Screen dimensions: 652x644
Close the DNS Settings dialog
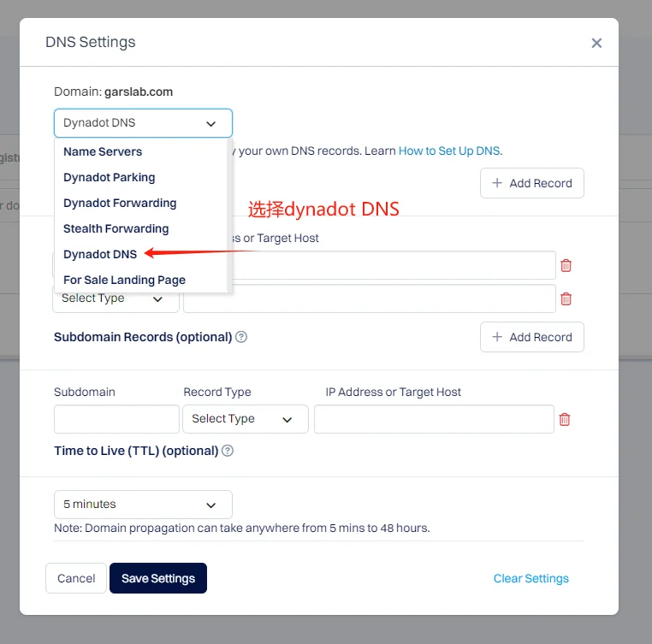[x=596, y=43]
